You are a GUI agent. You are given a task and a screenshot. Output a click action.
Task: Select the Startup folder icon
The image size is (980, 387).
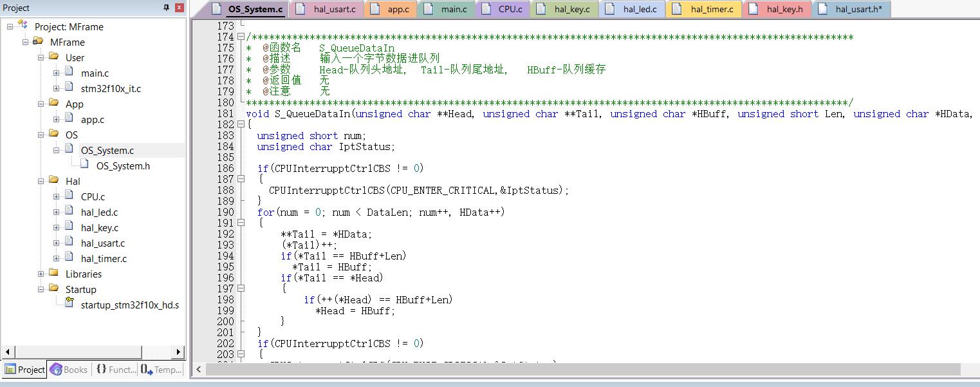coord(53,288)
